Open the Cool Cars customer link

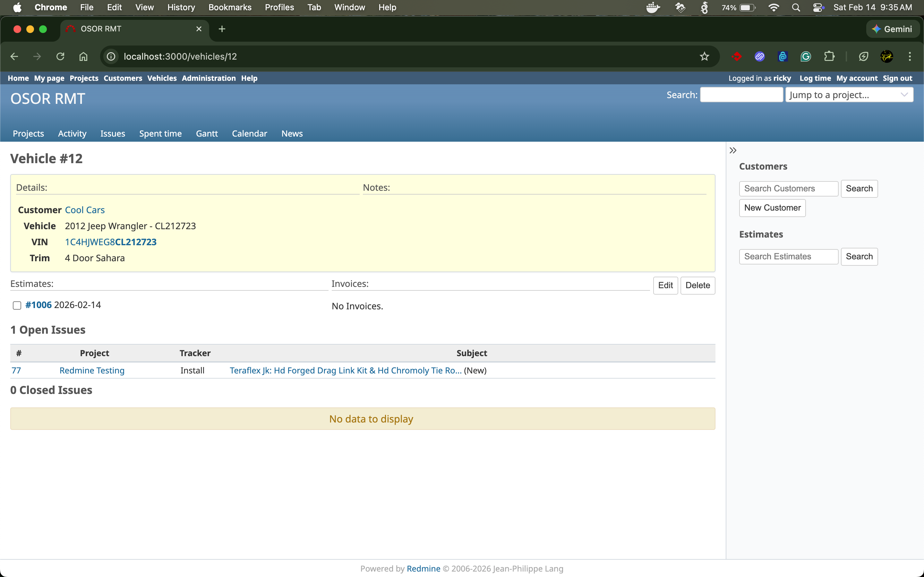[84, 210]
